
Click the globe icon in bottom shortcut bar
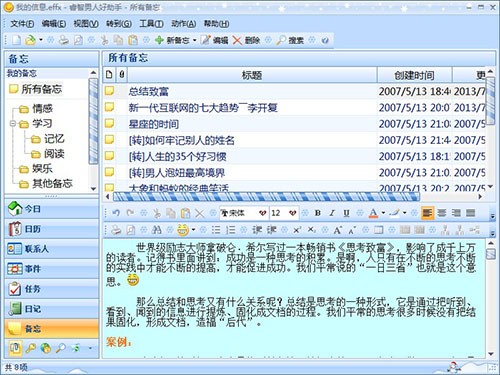46,348
